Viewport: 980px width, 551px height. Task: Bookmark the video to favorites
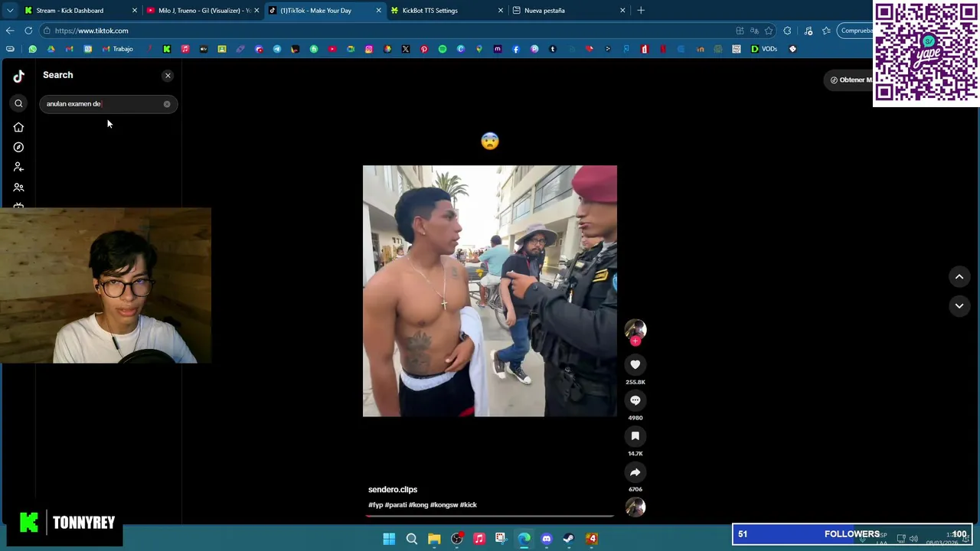point(635,436)
